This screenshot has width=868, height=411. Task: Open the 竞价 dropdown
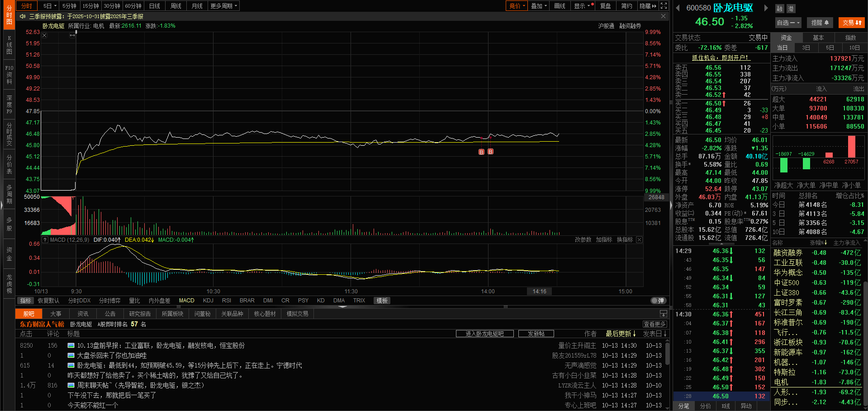tap(517, 6)
